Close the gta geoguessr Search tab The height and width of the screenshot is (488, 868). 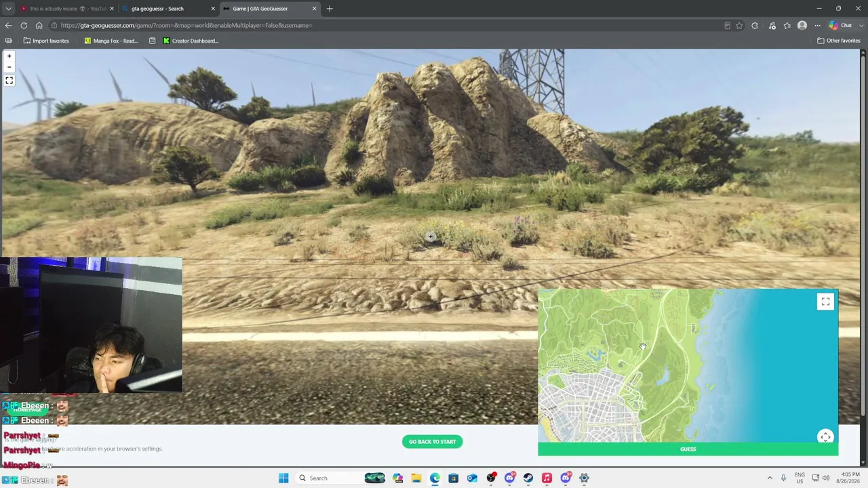(214, 9)
